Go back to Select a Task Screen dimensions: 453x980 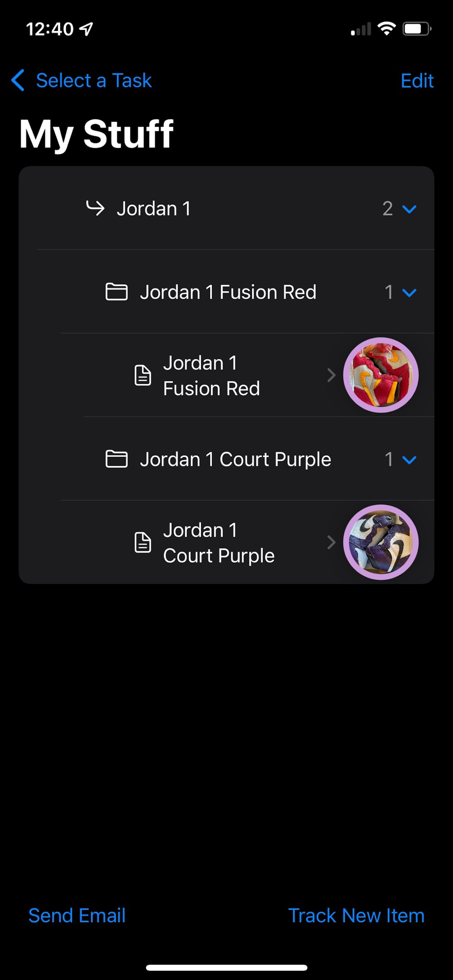[x=94, y=80]
